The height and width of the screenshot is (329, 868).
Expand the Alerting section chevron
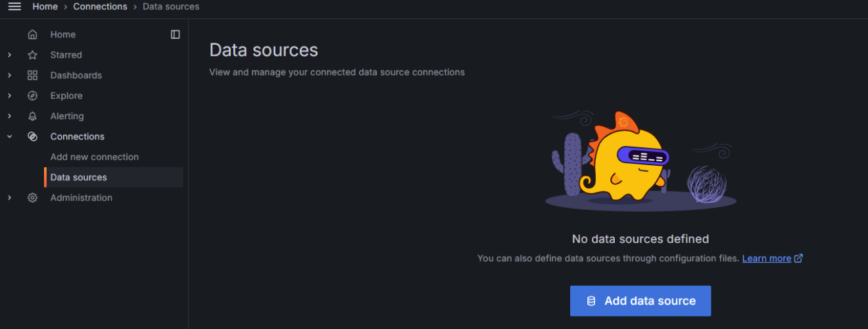9,116
